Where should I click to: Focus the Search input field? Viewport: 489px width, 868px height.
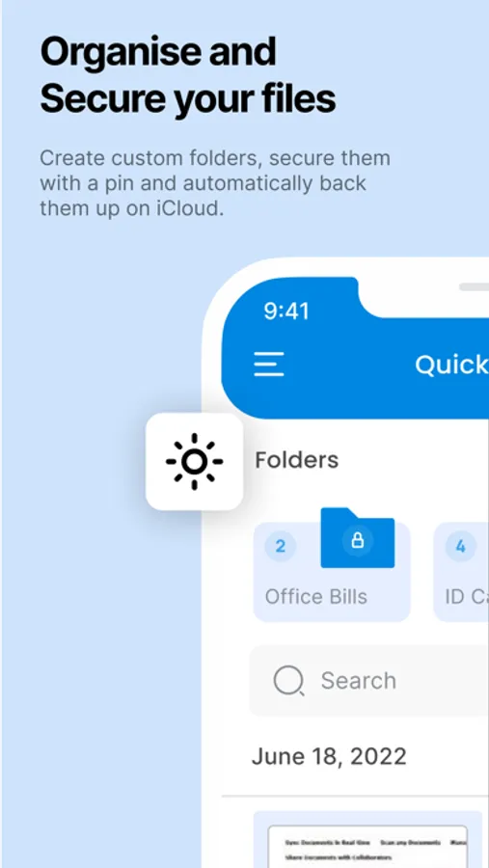[x=368, y=680]
